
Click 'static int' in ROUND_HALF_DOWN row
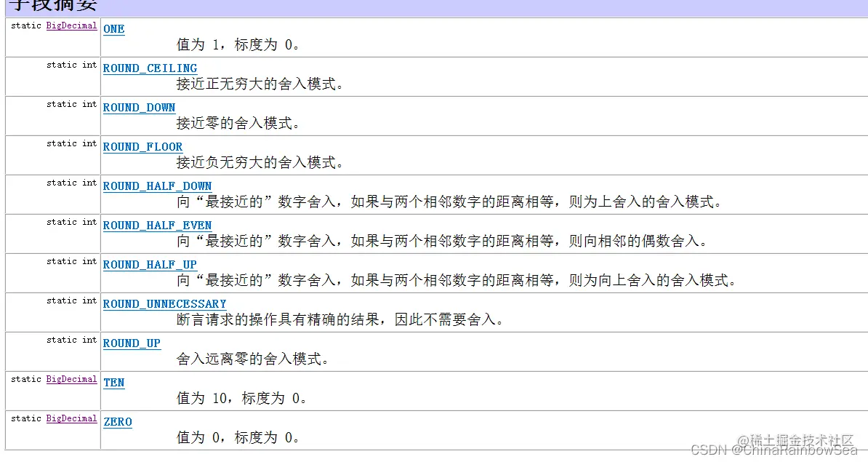(71, 183)
